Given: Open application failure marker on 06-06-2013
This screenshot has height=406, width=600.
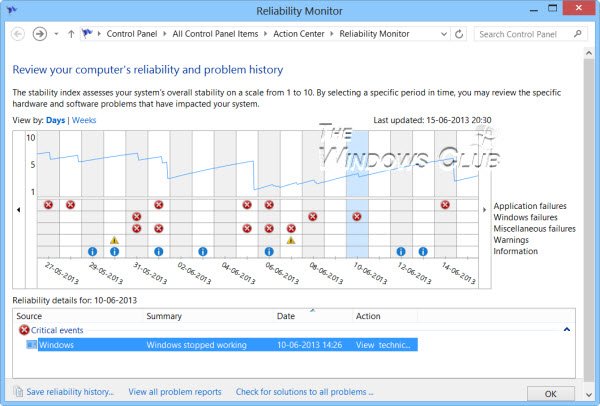Looking at the screenshot, I should (x=269, y=205).
